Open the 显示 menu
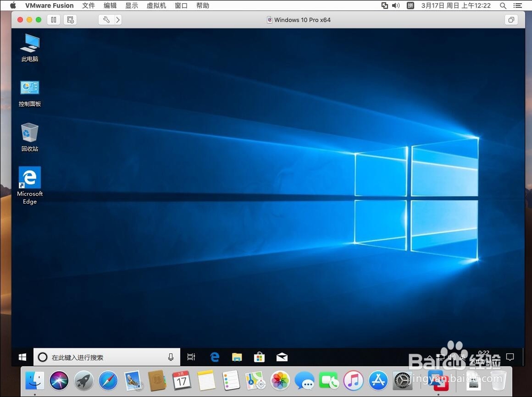 pyautogui.click(x=131, y=5)
